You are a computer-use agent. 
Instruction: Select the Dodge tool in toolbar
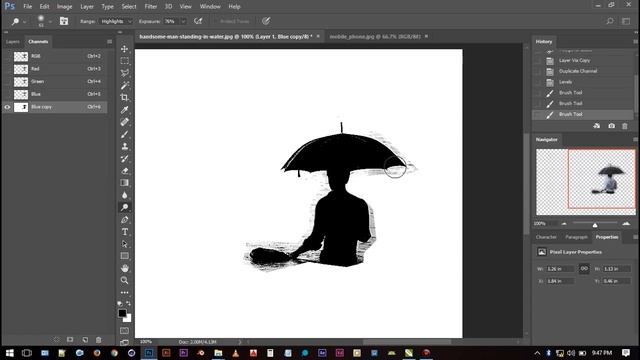(x=124, y=207)
